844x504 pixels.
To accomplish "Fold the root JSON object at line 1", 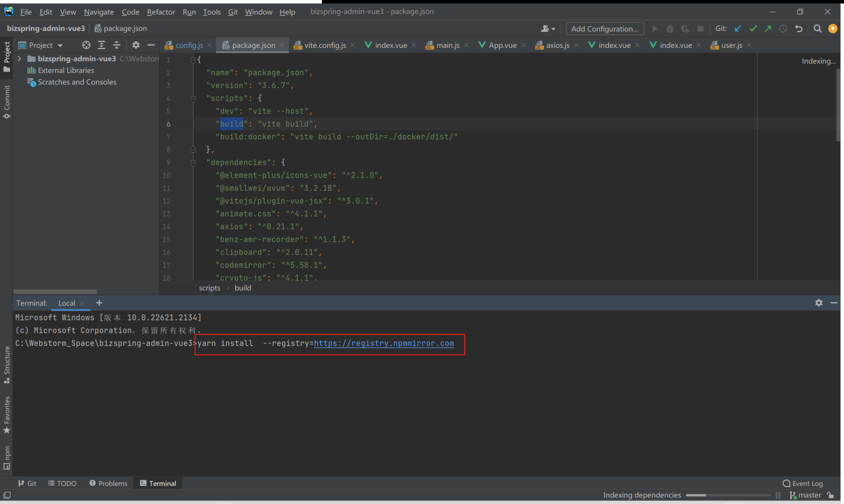I will pyautogui.click(x=193, y=60).
